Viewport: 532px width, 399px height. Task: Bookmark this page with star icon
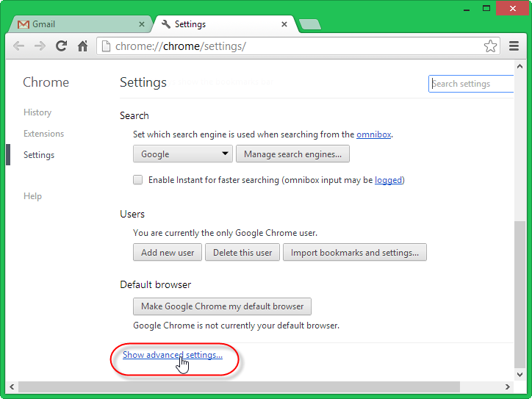click(x=490, y=46)
